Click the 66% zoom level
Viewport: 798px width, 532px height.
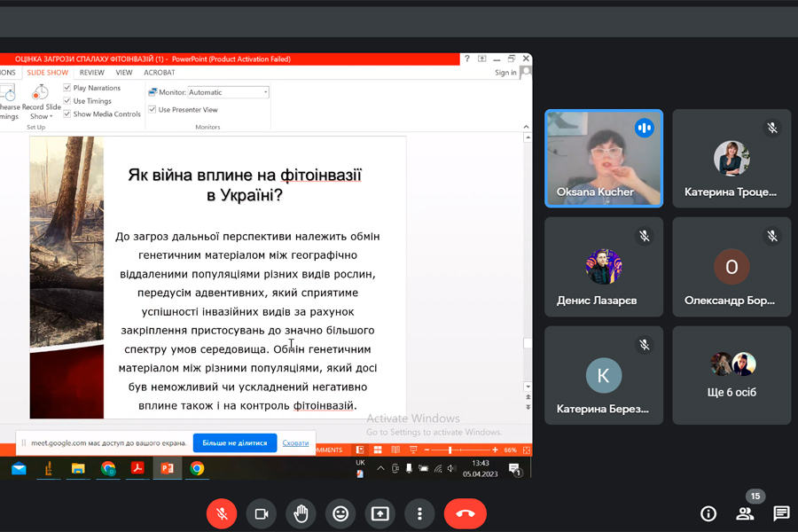coord(510,450)
